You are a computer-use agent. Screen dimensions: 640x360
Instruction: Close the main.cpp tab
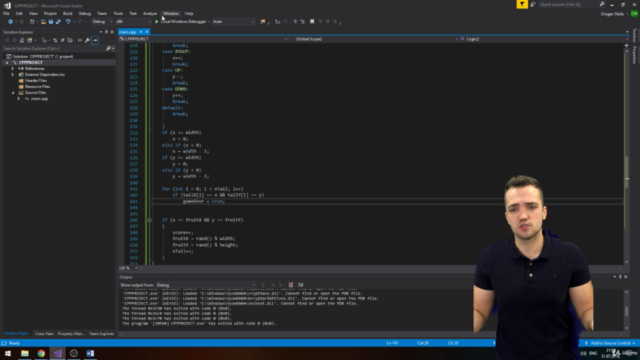147,32
